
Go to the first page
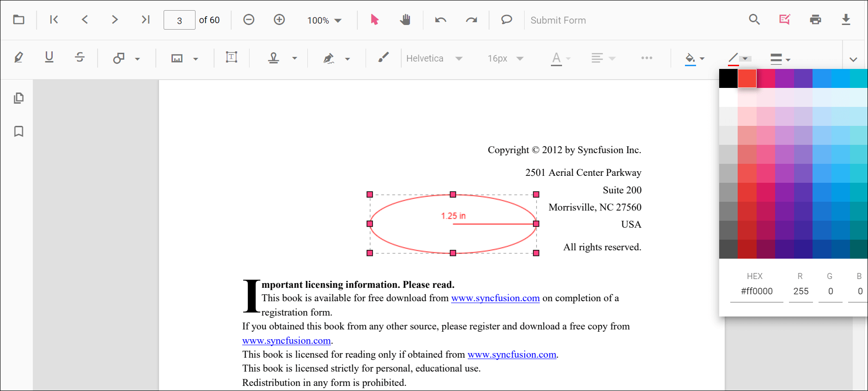point(54,20)
